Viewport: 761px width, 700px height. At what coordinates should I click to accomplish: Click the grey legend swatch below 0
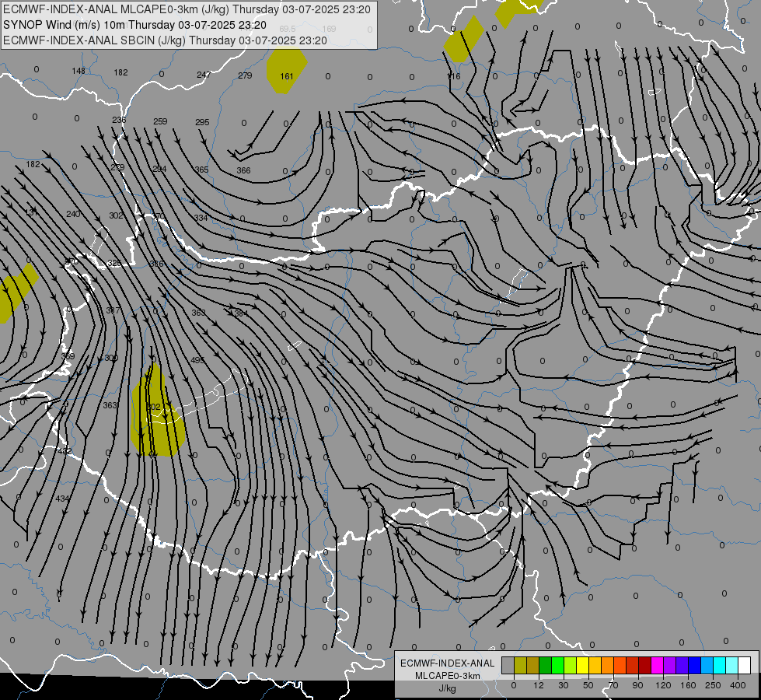508,665
